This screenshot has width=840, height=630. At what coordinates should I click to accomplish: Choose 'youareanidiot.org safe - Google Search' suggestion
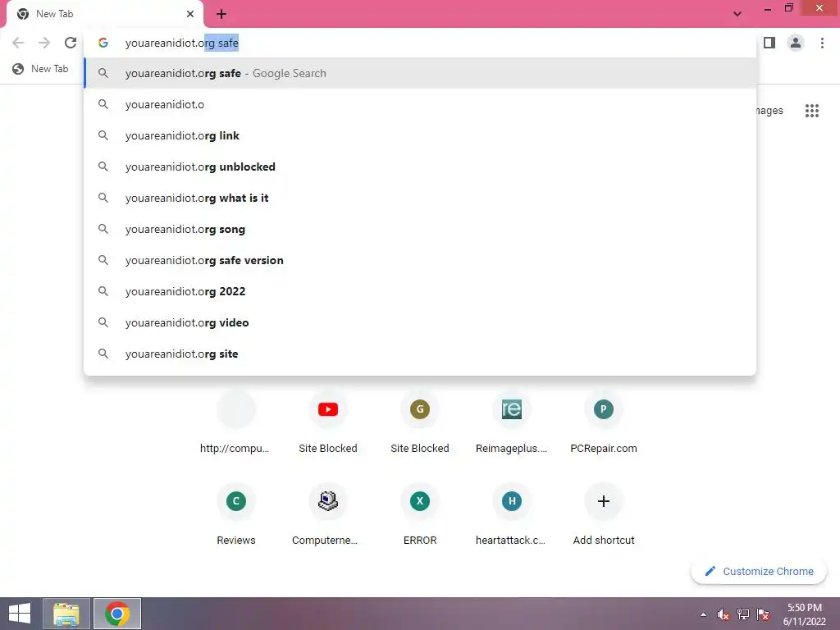pos(420,73)
